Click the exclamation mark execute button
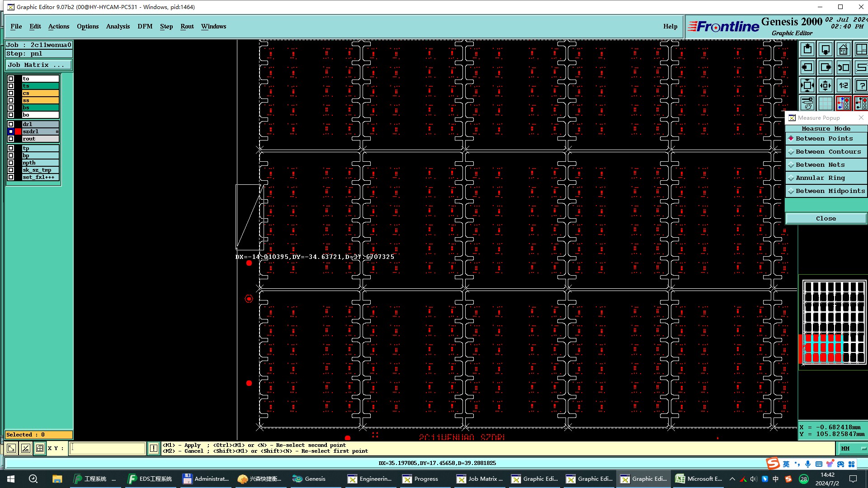This screenshot has width=868, height=488. [x=154, y=448]
